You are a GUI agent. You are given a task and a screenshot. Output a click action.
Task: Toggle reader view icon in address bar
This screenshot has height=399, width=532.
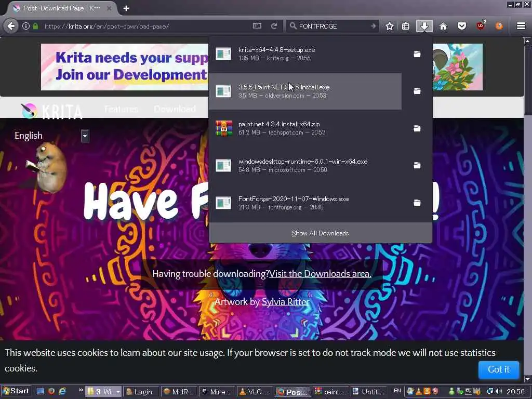click(257, 26)
